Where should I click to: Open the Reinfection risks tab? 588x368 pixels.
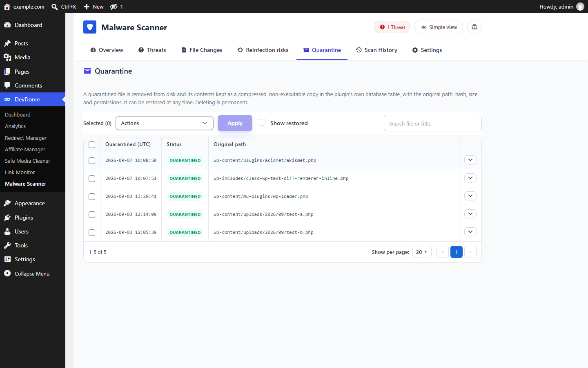click(x=263, y=50)
